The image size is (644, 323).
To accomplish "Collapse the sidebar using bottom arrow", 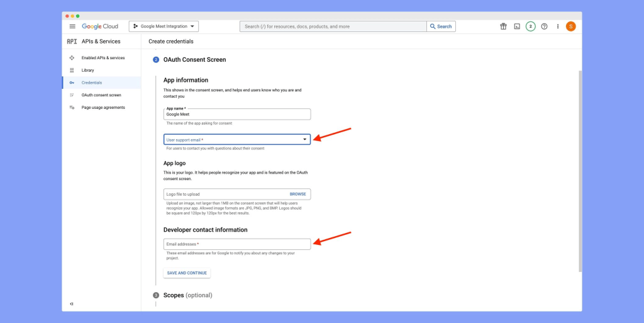I will click(72, 304).
